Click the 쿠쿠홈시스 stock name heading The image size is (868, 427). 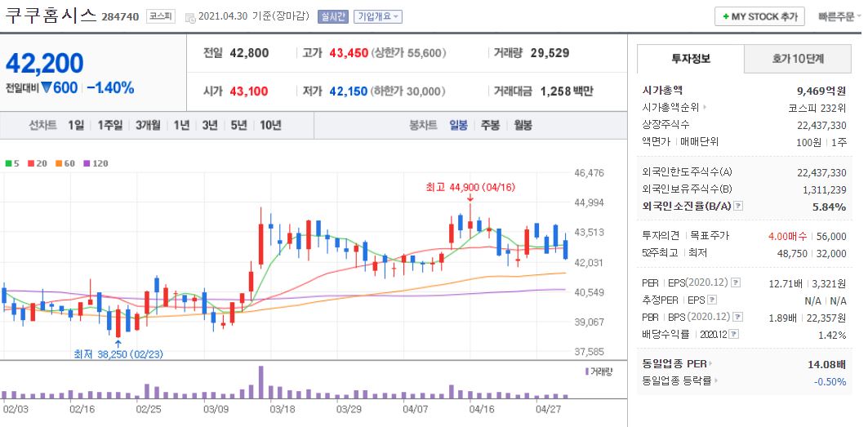pyautogui.click(x=51, y=15)
